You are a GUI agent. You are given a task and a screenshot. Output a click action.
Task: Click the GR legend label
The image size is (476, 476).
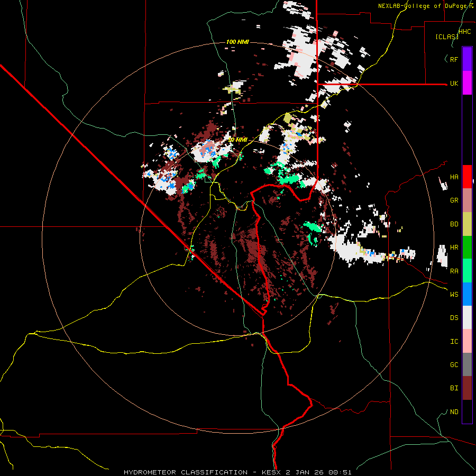coord(454,200)
